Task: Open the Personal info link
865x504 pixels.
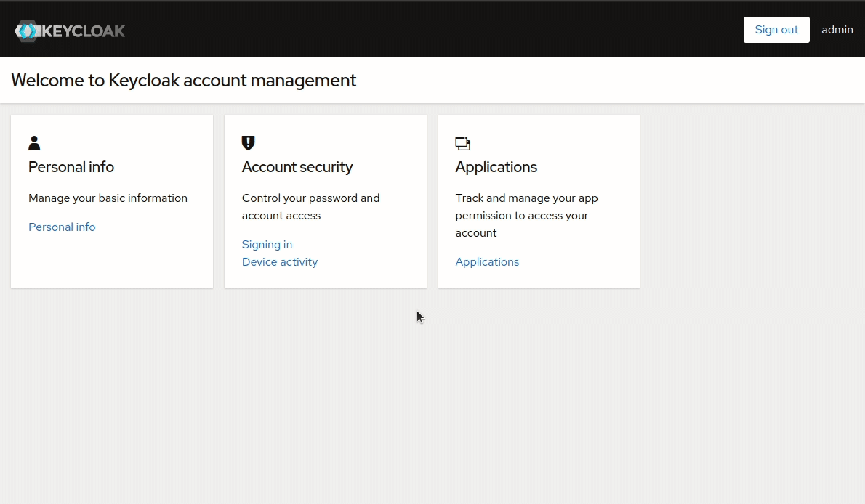Action: click(62, 227)
